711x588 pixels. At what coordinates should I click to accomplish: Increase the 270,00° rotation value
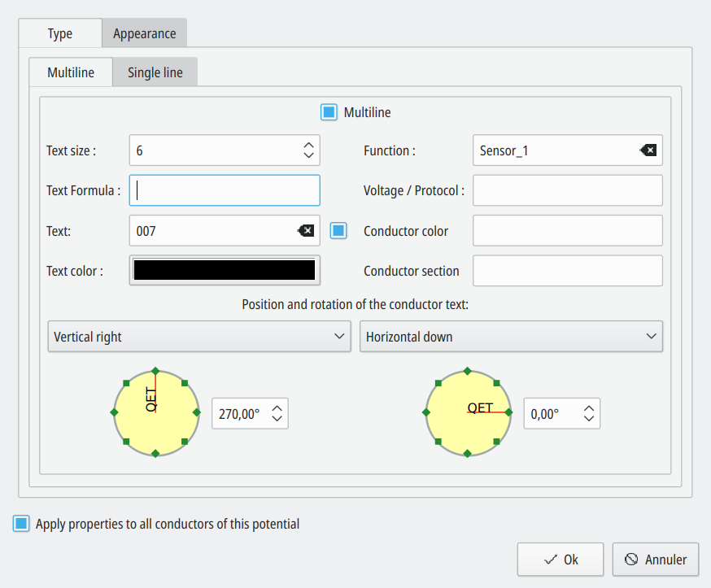[x=277, y=408]
